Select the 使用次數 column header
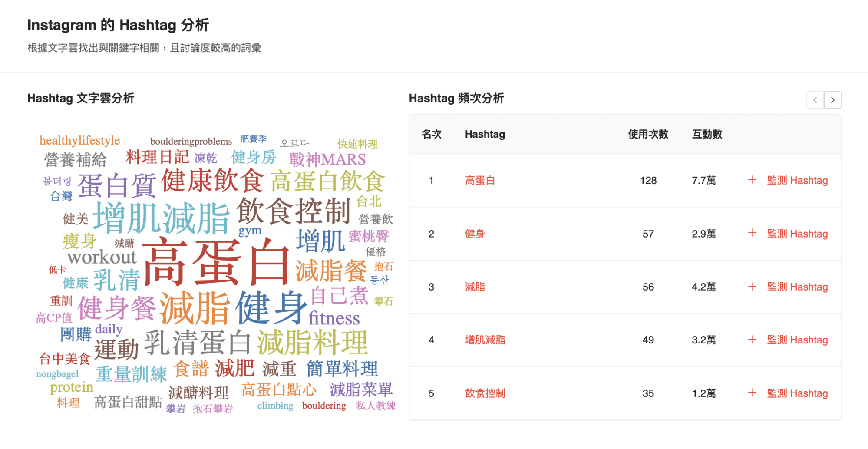 tap(648, 134)
